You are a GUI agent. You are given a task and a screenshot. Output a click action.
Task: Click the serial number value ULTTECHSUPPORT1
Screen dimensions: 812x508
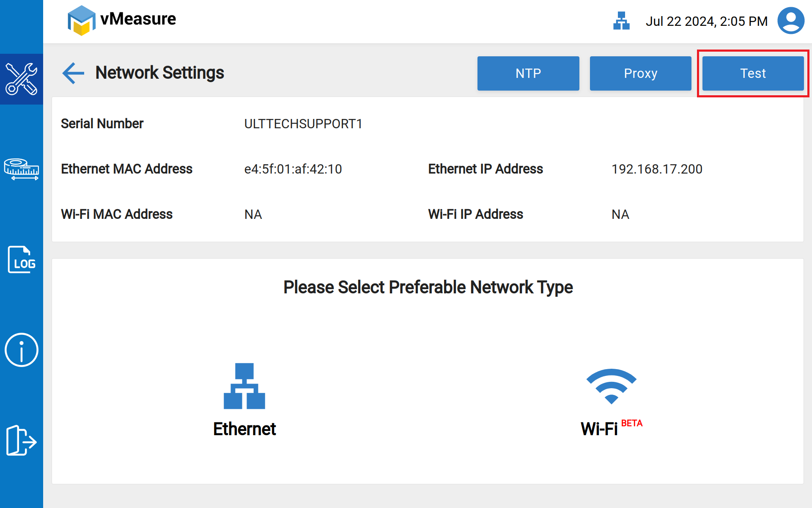click(x=303, y=124)
